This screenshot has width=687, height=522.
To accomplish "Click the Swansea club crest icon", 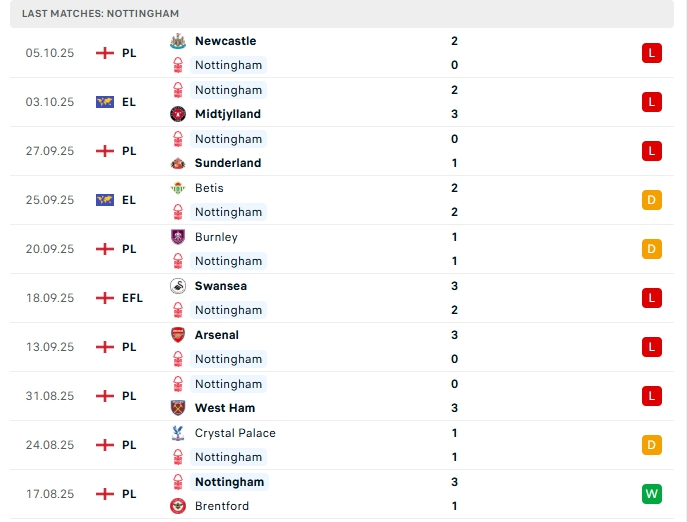I will coord(178,286).
